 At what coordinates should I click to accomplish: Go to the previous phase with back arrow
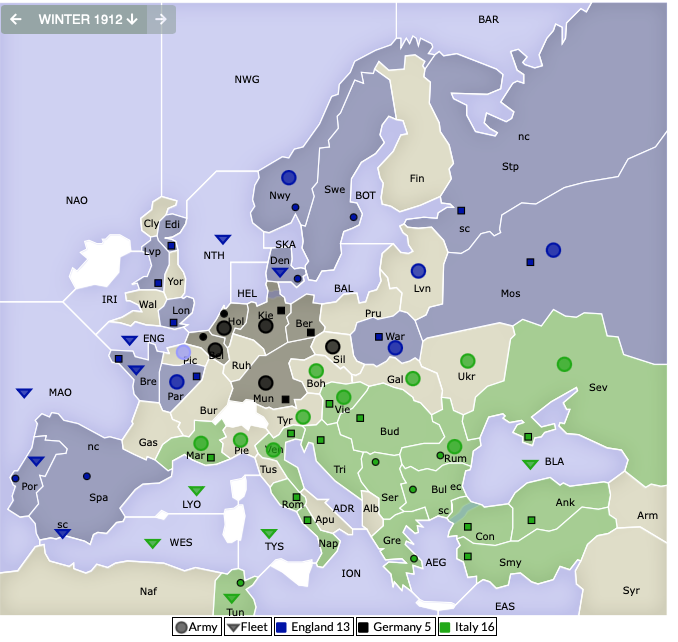[16, 19]
